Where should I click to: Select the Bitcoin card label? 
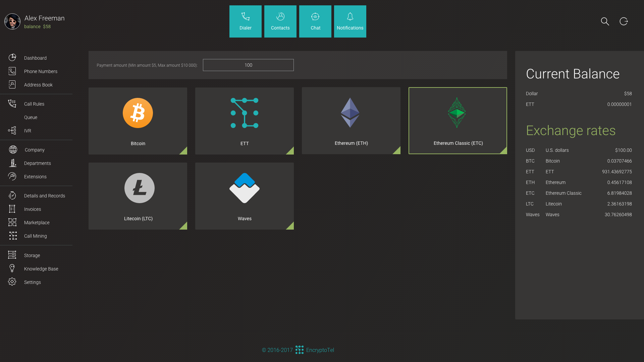[x=138, y=143]
